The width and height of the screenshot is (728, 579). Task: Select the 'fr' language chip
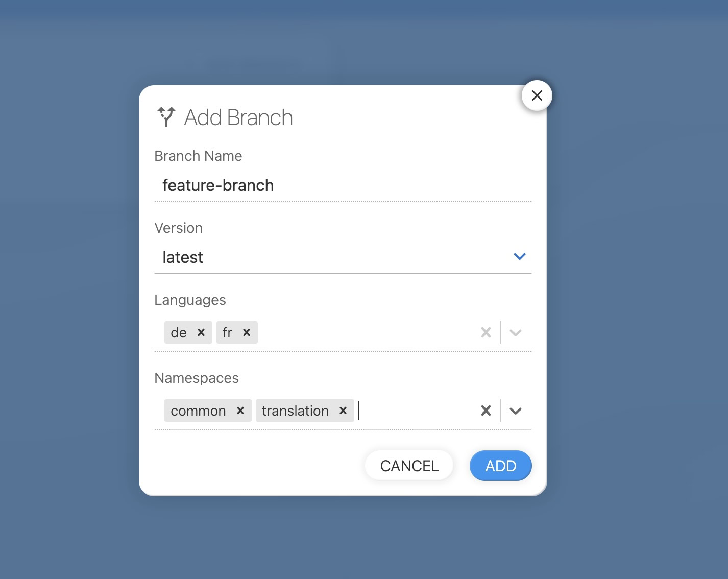point(228,333)
